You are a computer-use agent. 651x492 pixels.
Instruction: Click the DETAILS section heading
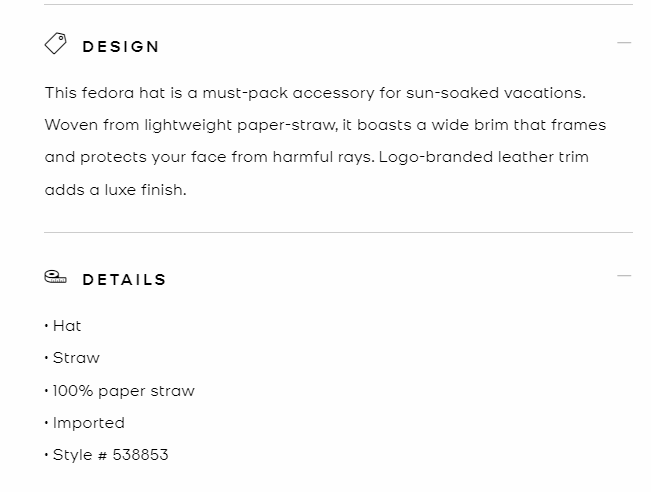(124, 280)
